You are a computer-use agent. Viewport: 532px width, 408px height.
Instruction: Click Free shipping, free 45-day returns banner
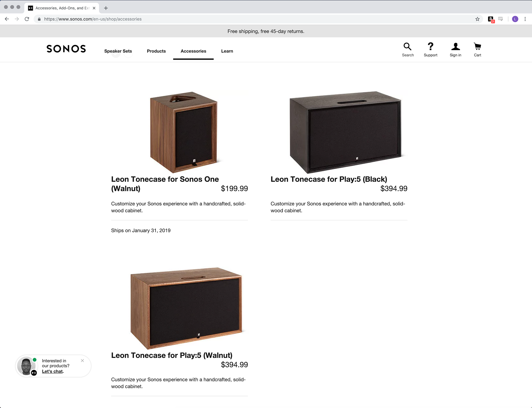pyautogui.click(x=266, y=31)
